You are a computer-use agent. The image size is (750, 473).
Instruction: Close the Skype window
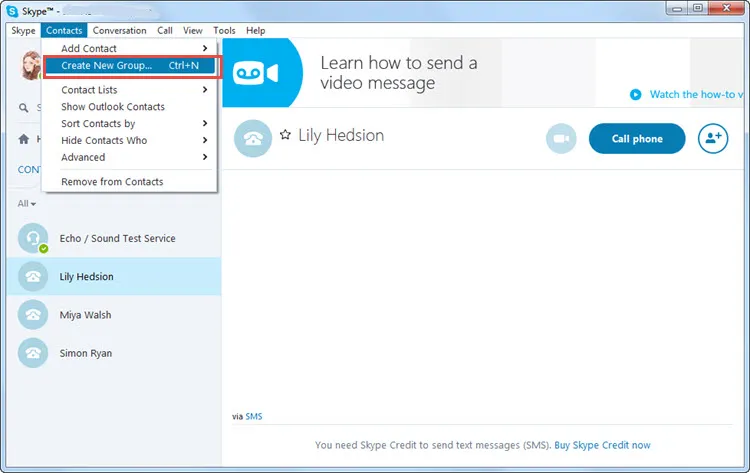click(x=727, y=8)
